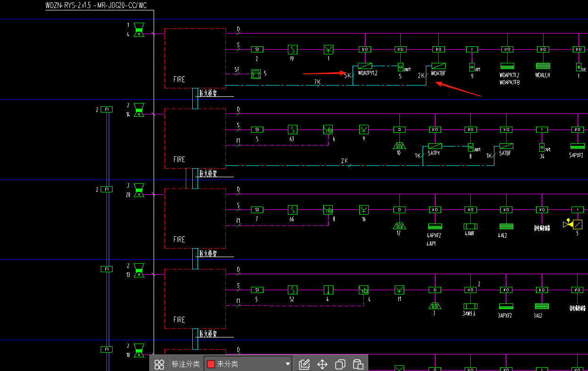Select the 5APXF2 panel symbol
This screenshot has width=588, height=371.
point(577,147)
